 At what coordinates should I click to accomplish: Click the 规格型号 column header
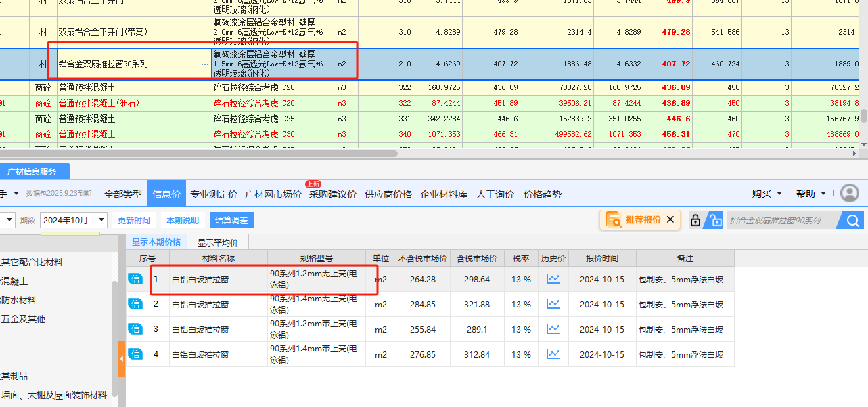(317, 259)
